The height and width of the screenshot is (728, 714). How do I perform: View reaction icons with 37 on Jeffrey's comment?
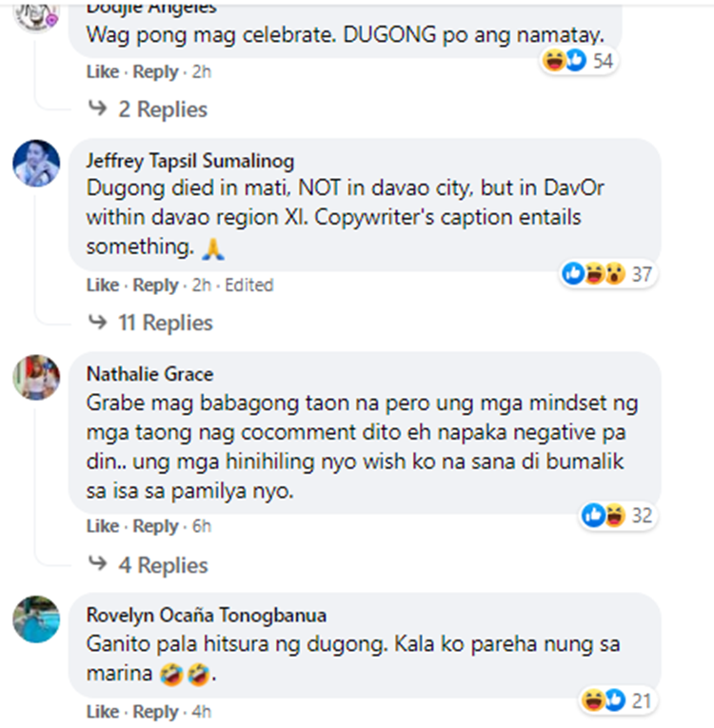tap(607, 274)
